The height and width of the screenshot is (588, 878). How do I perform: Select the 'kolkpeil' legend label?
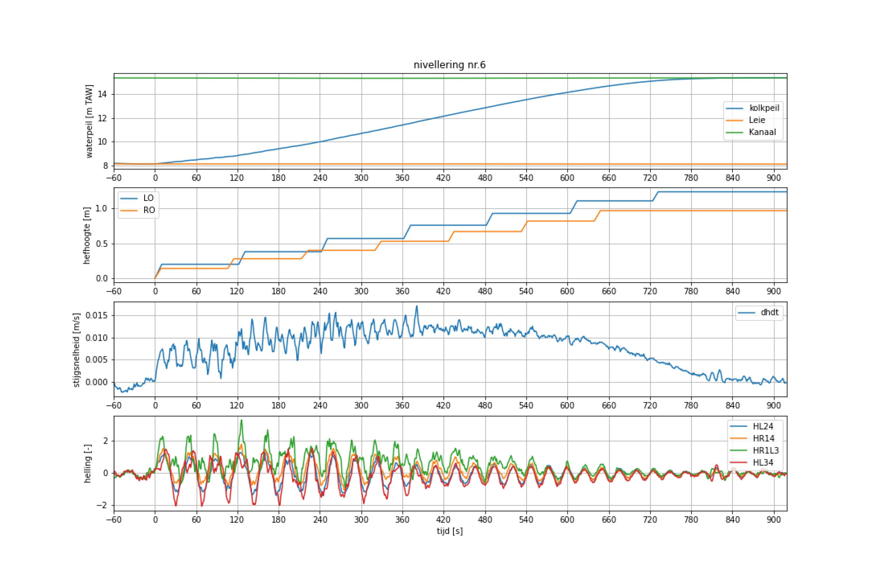point(764,108)
